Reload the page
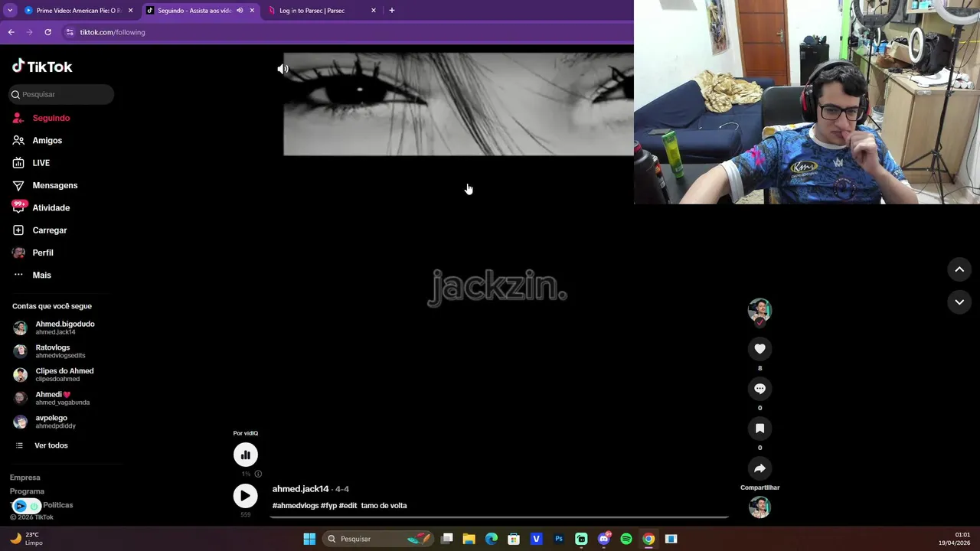The image size is (980, 551). pyautogui.click(x=47, y=32)
